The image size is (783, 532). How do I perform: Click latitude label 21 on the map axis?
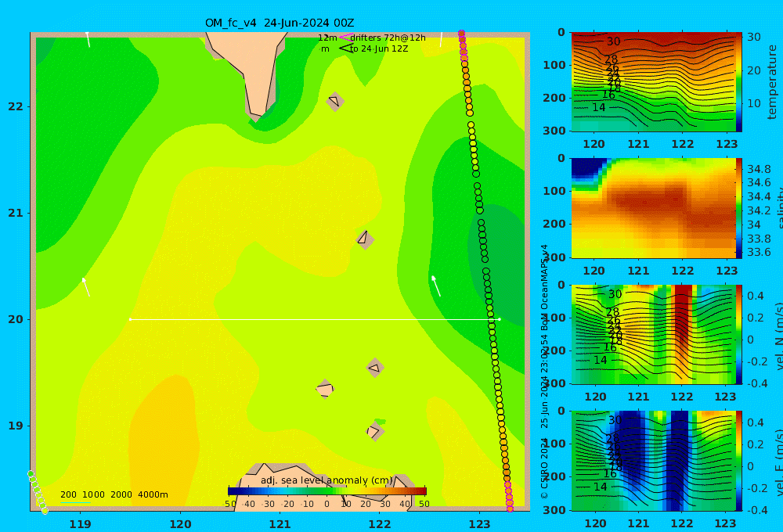coord(16,213)
